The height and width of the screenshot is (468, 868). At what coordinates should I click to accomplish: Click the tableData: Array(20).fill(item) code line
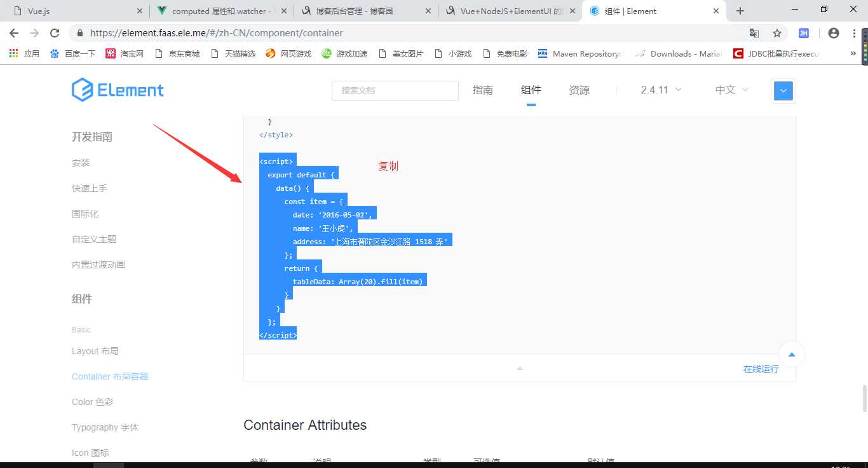point(358,282)
